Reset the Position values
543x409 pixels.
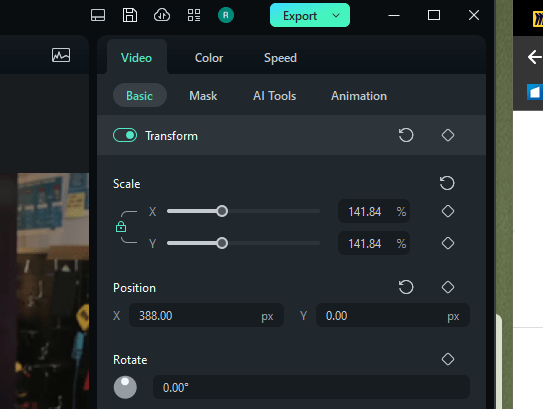pyautogui.click(x=406, y=287)
